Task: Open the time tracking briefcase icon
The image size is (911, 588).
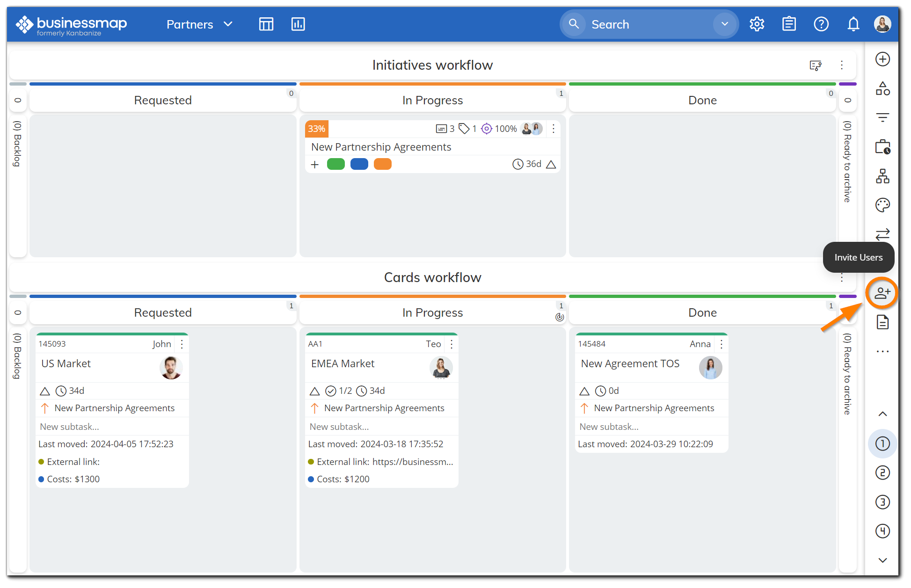Action: 882,146
